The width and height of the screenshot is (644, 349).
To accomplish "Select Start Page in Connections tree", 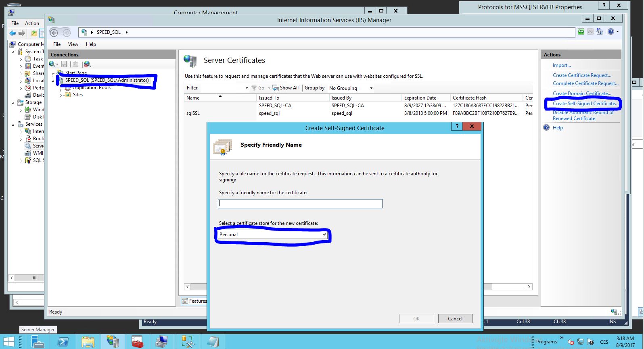I will point(76,73).
